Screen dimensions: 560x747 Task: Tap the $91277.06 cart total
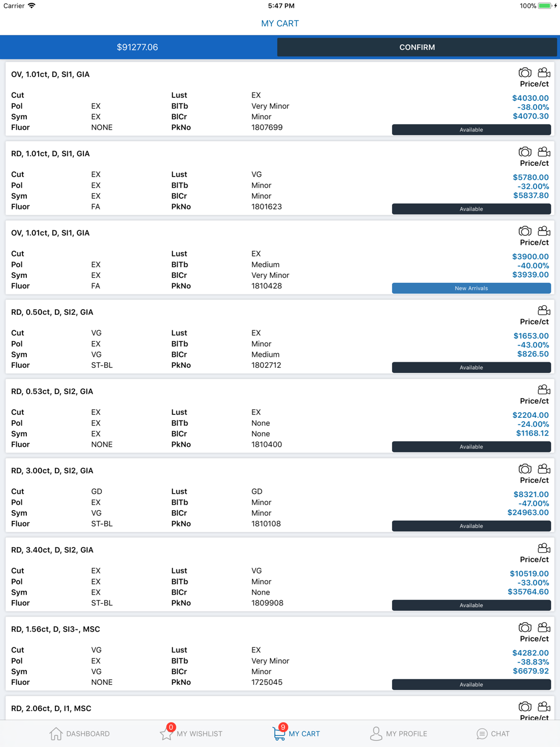(137, 47)
